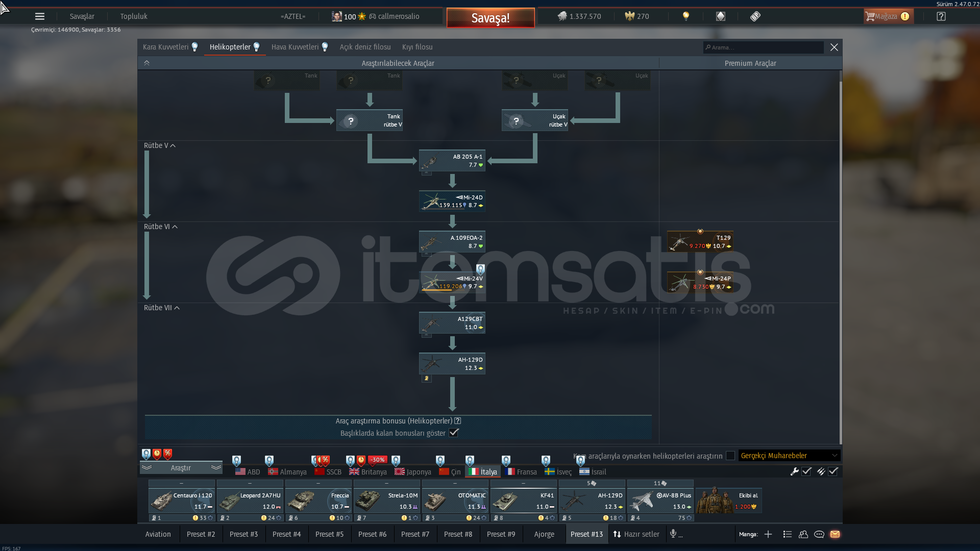Open the orange mail envelope icon

pyautogui.click(x=835, y=534)
